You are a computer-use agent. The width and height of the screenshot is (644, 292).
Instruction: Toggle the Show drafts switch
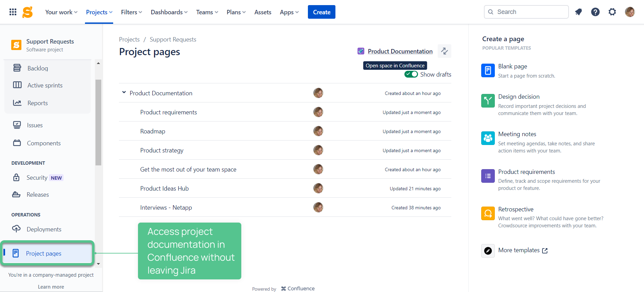[x=411, y=74]
